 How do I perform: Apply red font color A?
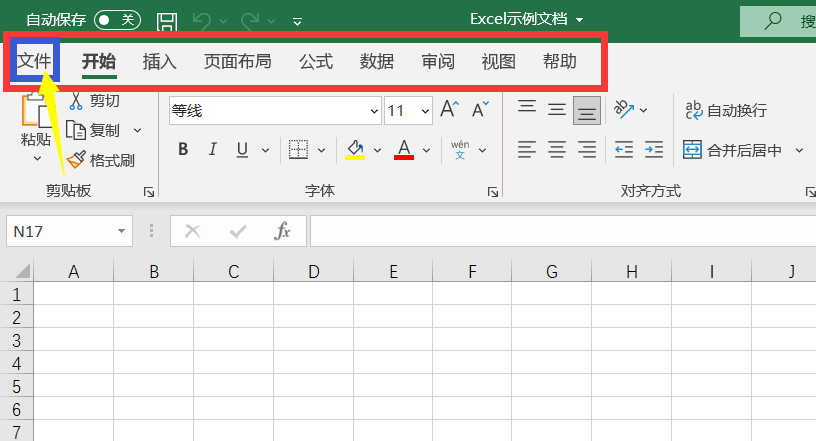click(404, 150)
